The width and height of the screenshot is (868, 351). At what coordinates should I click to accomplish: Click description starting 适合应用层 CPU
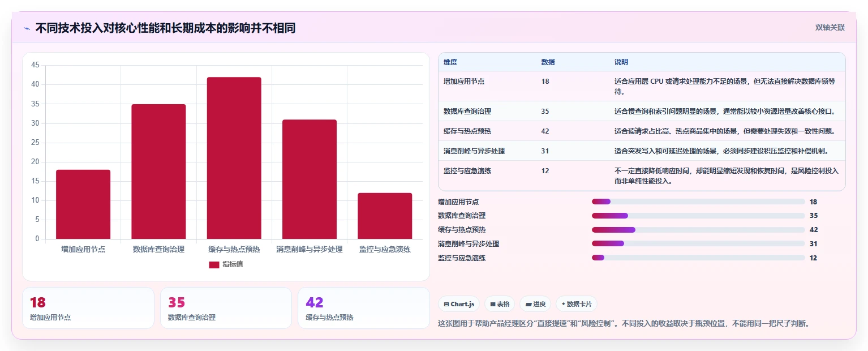pyautogui.click(x=725, y=87)
